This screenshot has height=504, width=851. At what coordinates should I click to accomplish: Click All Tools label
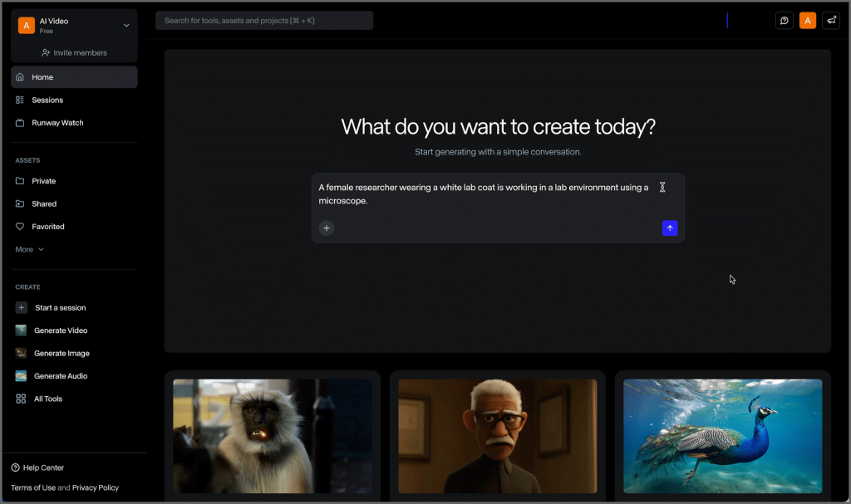pyautogui.click(x=48, y=399)
